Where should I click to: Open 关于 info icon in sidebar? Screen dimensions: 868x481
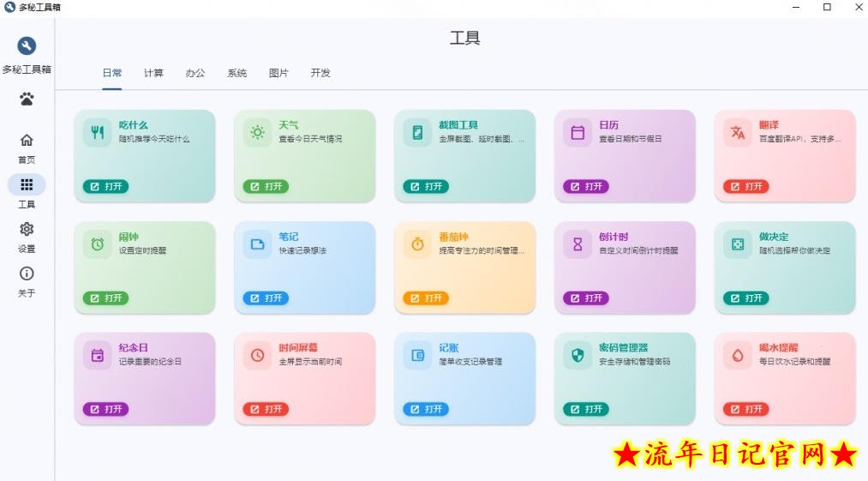(27, 274)
